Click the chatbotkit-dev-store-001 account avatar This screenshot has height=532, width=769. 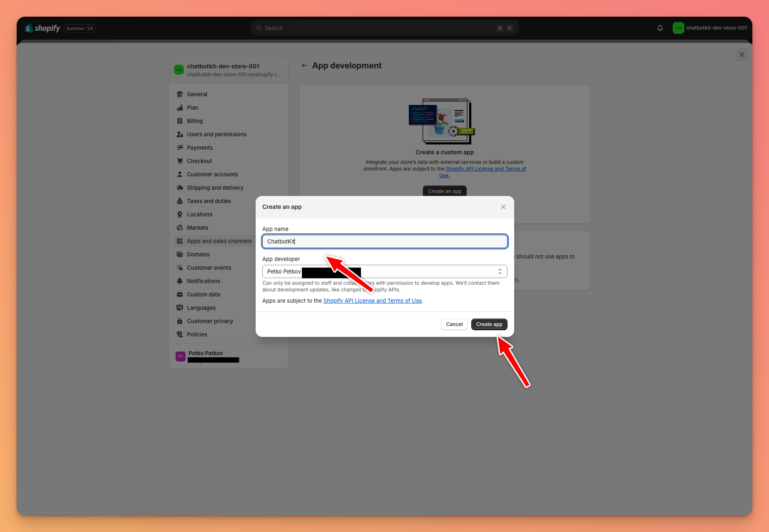[x=679, y=28]
